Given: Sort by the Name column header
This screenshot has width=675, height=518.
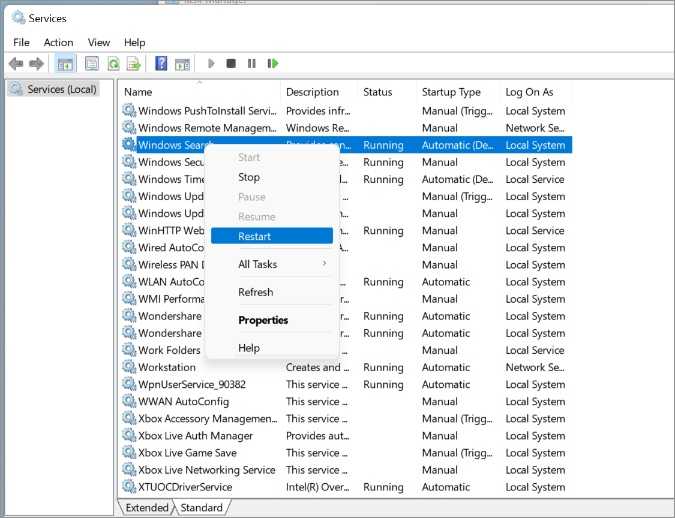Looking at the screenshot, I should coord(201,92).
